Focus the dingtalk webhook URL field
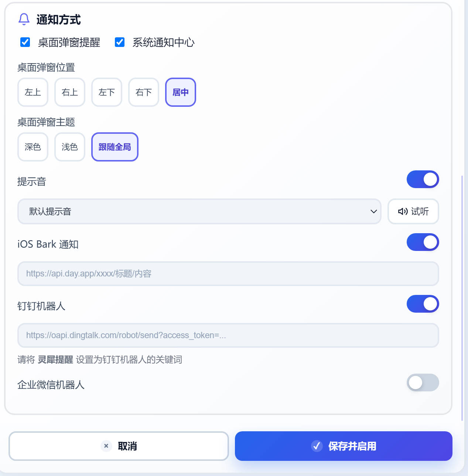The width and height of the screenshot is (468, 476). point(228,335)
